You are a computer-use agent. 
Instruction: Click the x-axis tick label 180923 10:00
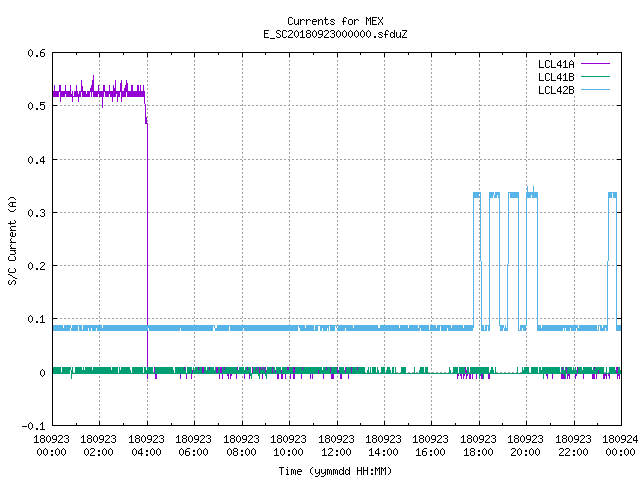point(288,446)
